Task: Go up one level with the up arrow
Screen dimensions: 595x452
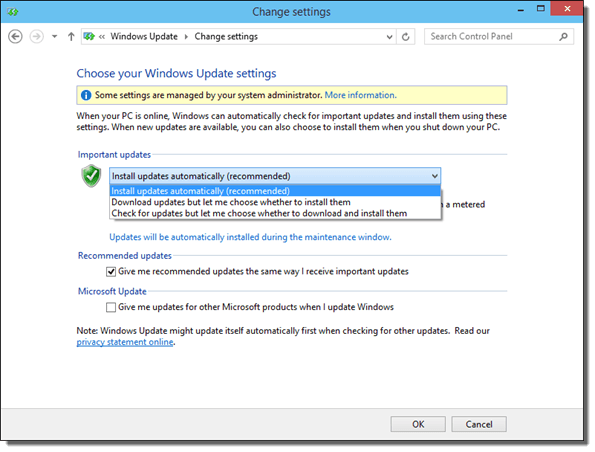Action: coord(71,37)
